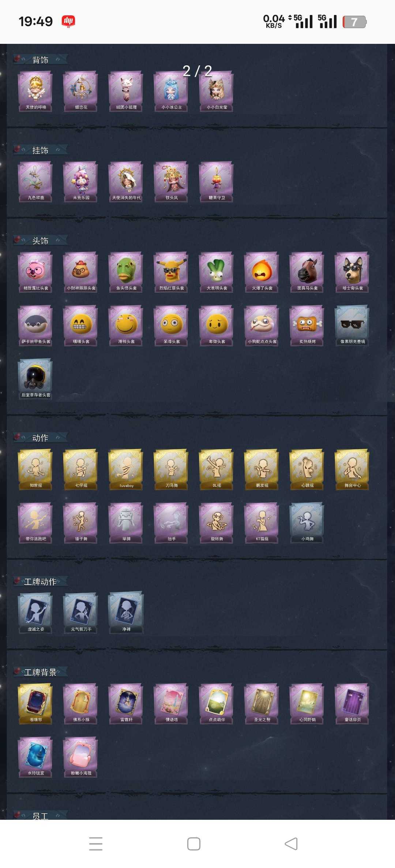Viewport: 395px width, 868px height.
Task: Pick the 水玲珑宫 badge background
Action: click(35, 757)
